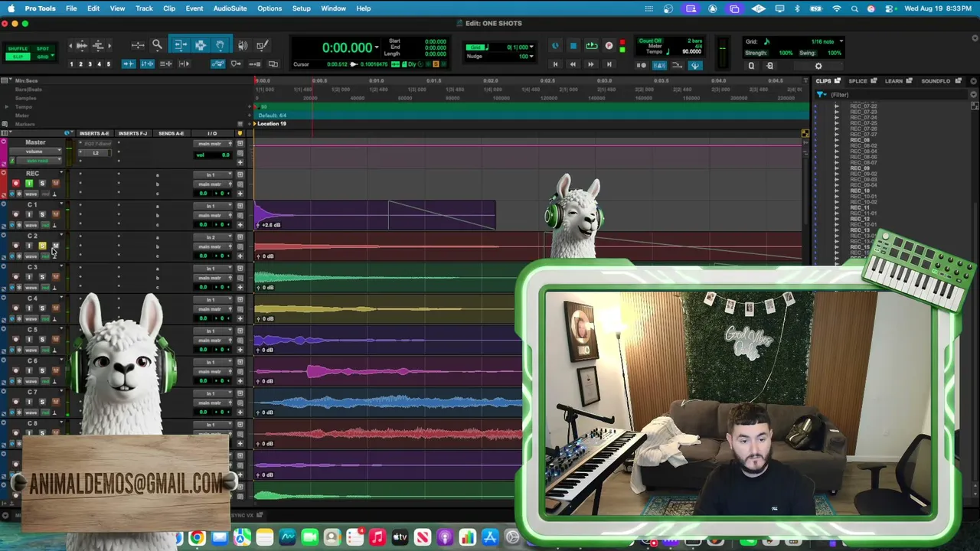
Task: Select the Zoomer (magnifier) tool
Action: click(x=157, y=46)
